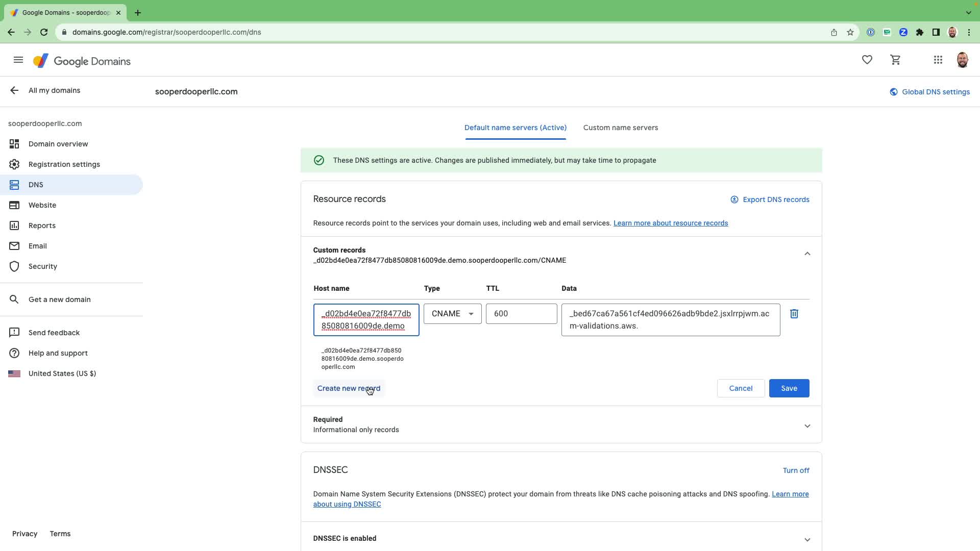Expand the Required informational records section
Viewport: 980px width, 551px height.
click(x=807, y=425)
